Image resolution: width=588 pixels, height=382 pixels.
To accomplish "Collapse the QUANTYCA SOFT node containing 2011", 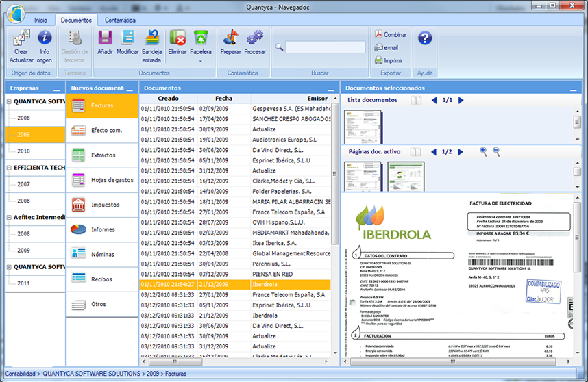I will (9, 267).
